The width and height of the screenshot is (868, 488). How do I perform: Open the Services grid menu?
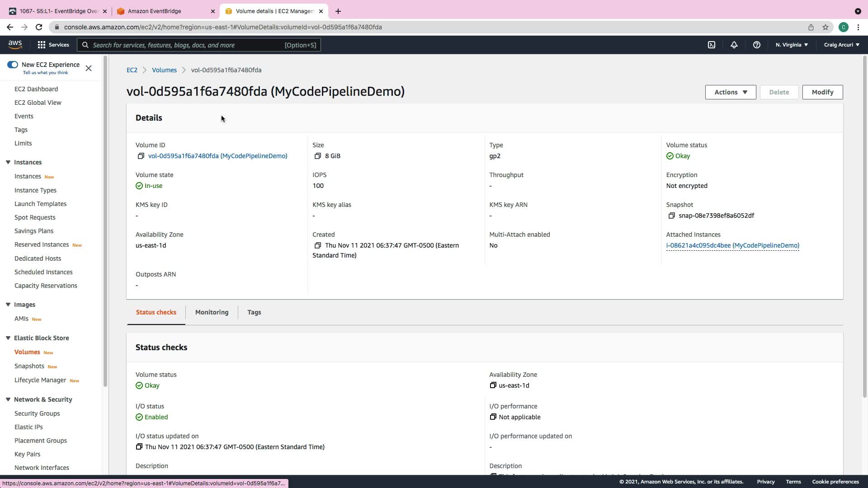[x=53, y=45]
